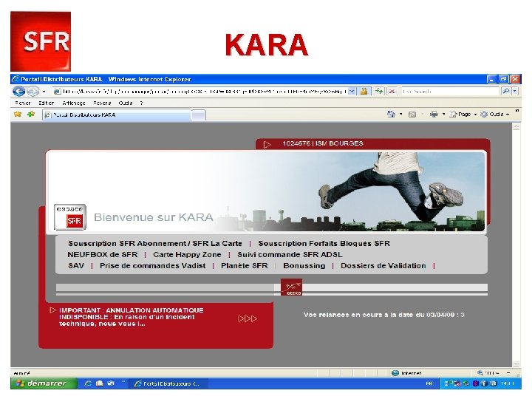Open the Outils gear command bar menu

click(494, 115)
